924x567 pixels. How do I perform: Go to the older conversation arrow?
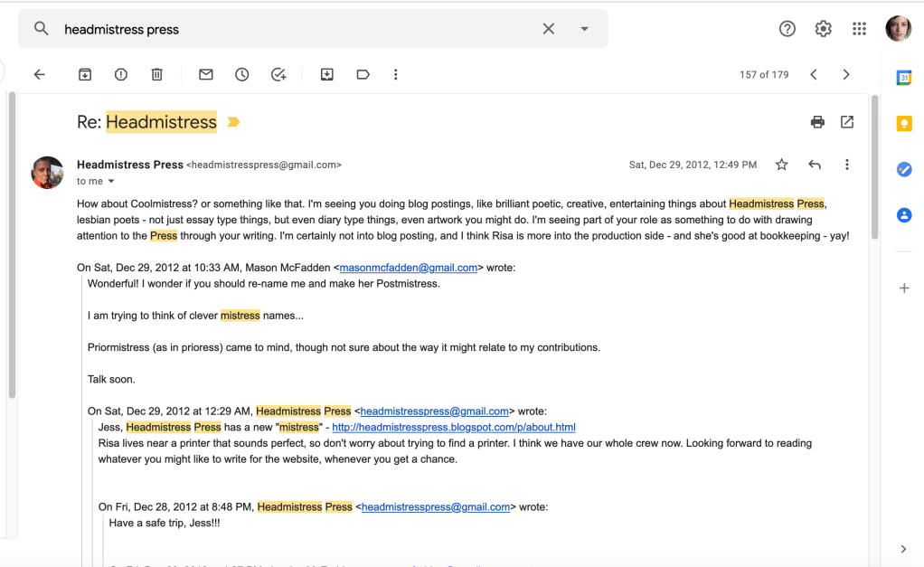tap(846, 75)
